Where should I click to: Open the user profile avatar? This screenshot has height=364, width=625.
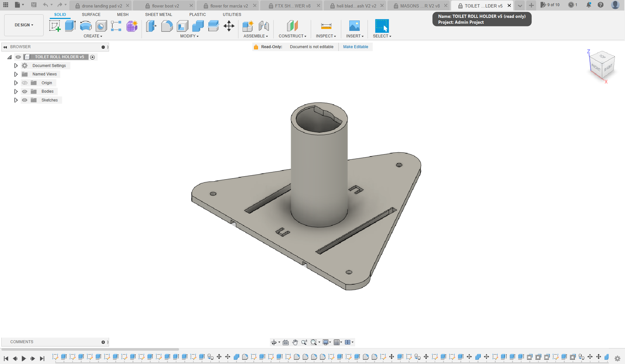click(x=615, y=5)
